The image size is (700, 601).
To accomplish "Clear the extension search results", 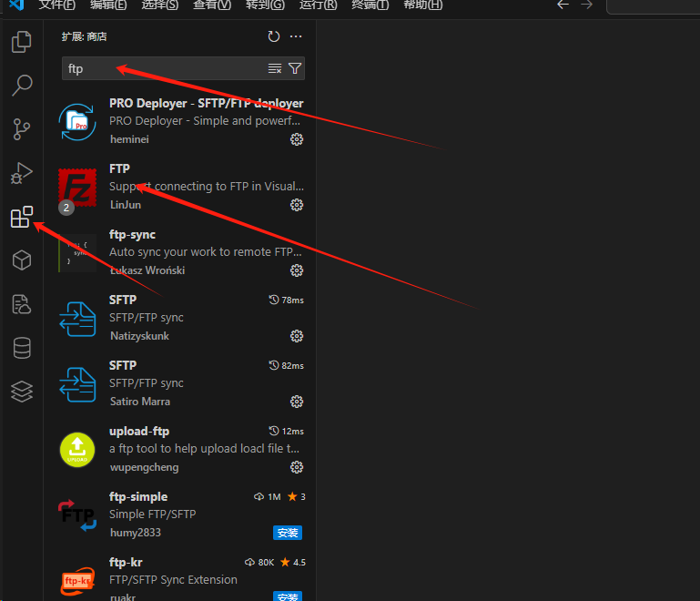I will click(275, 68).
